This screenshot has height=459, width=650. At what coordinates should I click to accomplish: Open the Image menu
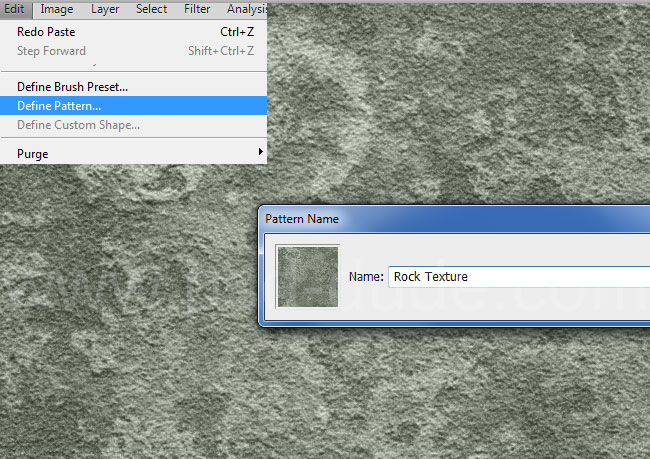pyautogui.click(x=57, y=9)
